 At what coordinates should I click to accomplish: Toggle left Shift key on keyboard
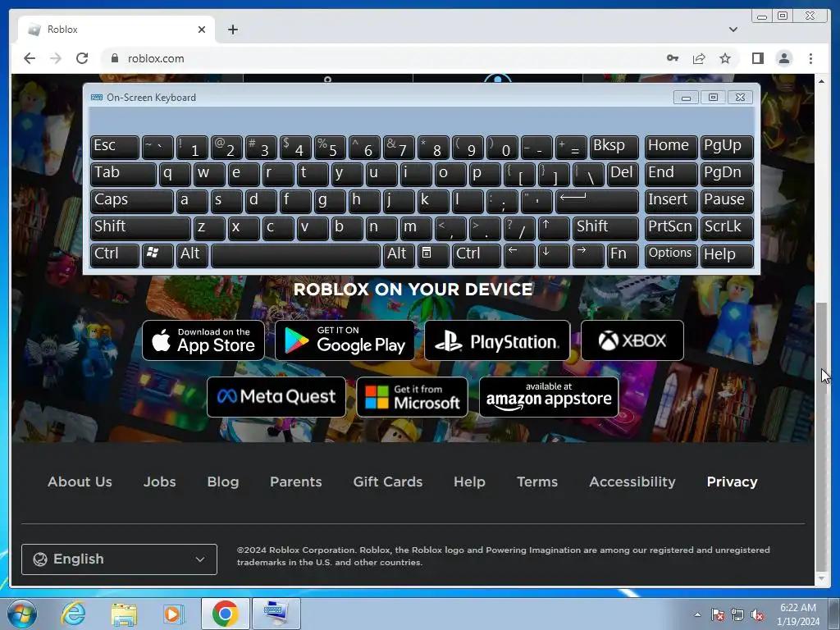pos(140,229)
